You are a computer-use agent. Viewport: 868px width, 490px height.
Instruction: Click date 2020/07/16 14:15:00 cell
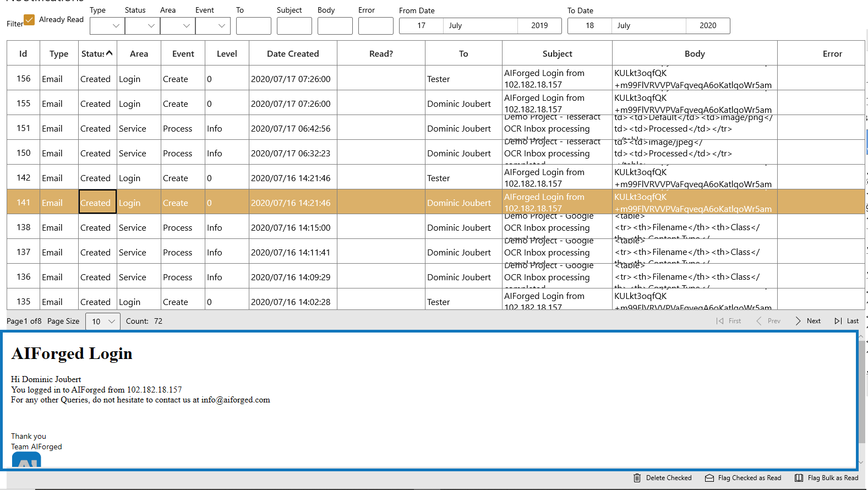[293, 227]
